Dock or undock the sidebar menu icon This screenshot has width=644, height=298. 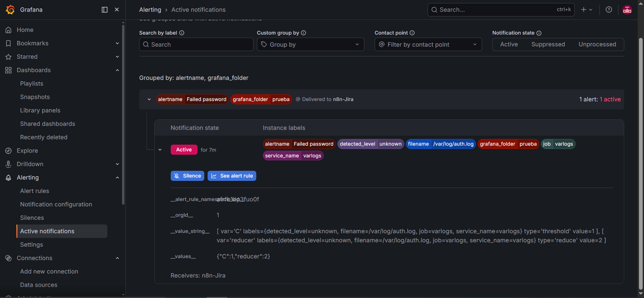click(105, 10)
